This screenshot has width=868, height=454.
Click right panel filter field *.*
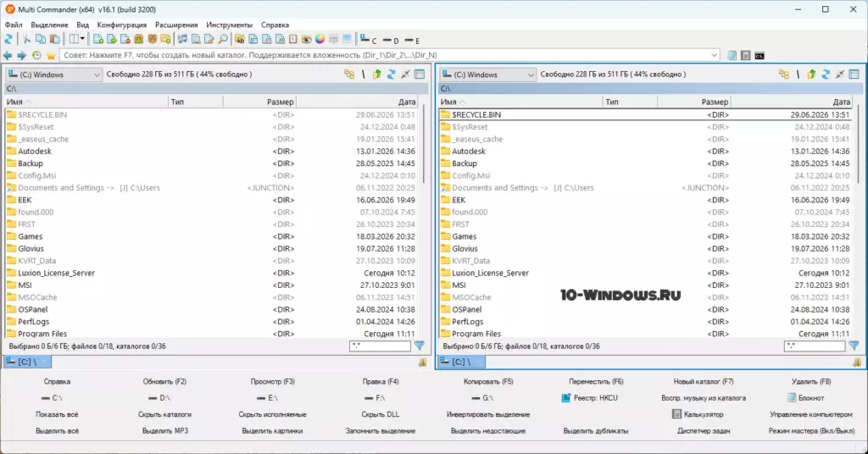(x=815, y=346)
